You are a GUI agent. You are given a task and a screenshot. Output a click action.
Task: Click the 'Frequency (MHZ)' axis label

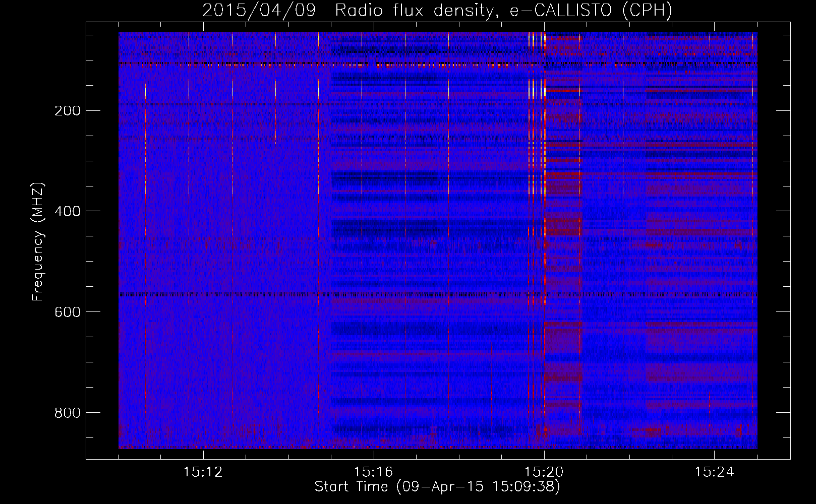pos(38,242)
